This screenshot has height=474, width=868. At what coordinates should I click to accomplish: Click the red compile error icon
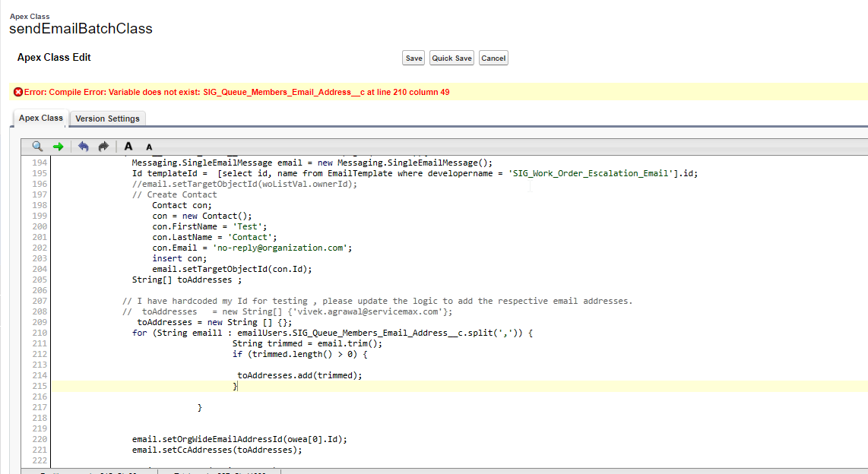pos(18,92)
